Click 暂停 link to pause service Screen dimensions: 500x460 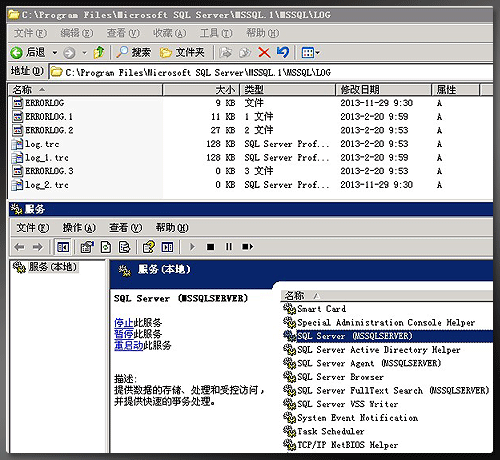(x=124, y=334)
